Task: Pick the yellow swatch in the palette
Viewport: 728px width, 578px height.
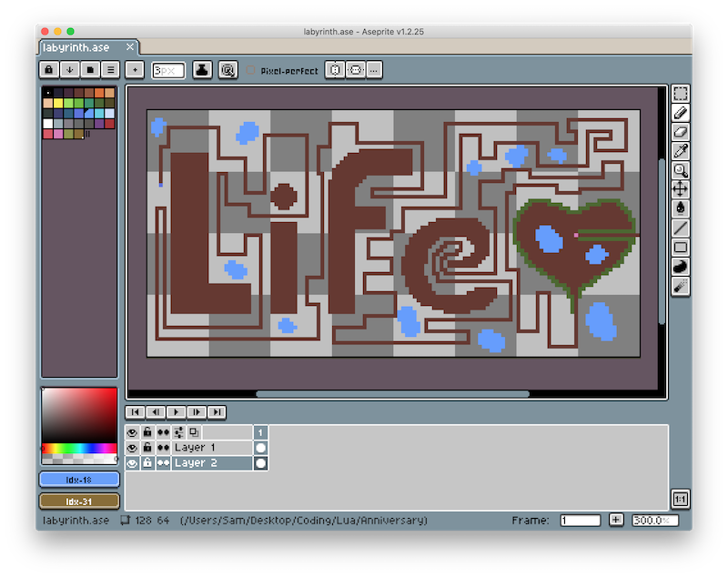Action: pos(59,103)
